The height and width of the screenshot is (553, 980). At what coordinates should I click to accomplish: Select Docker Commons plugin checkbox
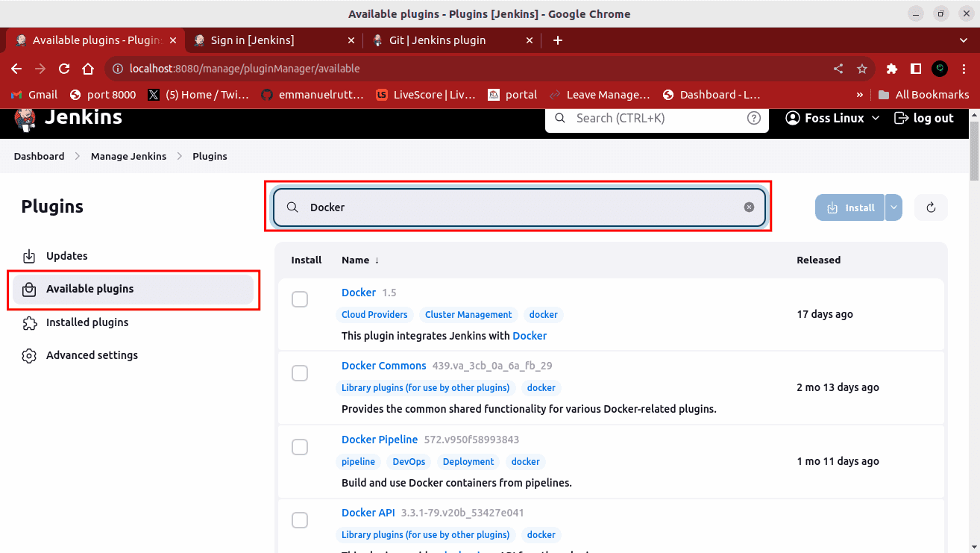pos(300,373)
